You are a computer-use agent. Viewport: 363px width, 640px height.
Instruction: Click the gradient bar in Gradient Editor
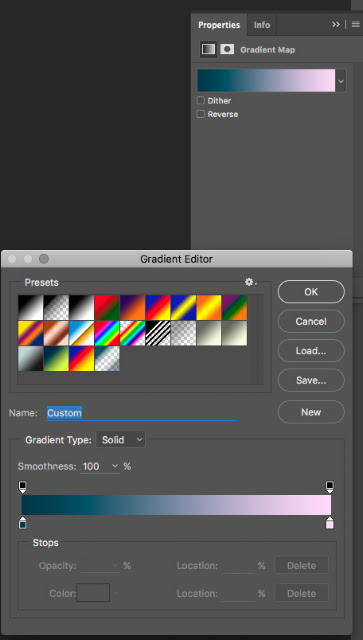point(176,505)
